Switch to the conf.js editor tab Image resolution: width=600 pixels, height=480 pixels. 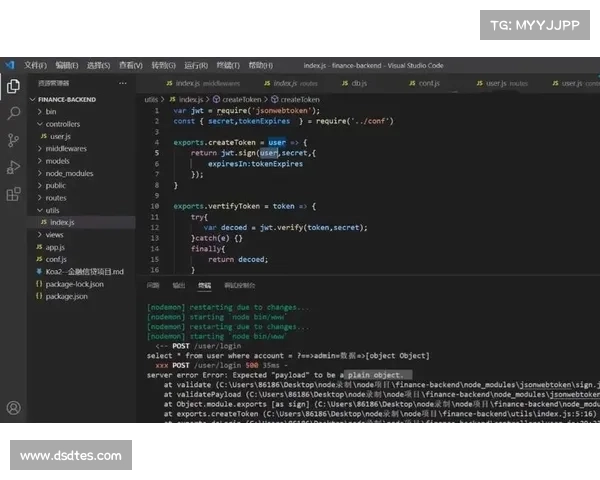(x=428, y=83)
